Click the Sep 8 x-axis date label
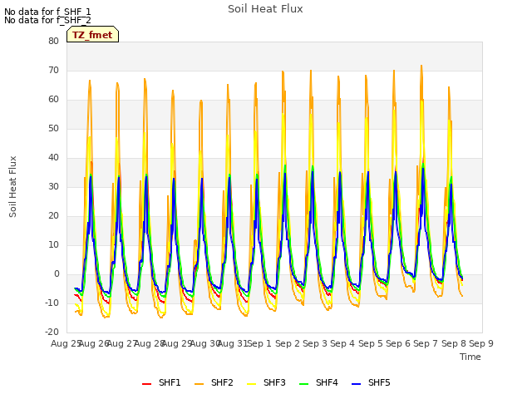This screenshot has width=532, height=399. (454, 343)
